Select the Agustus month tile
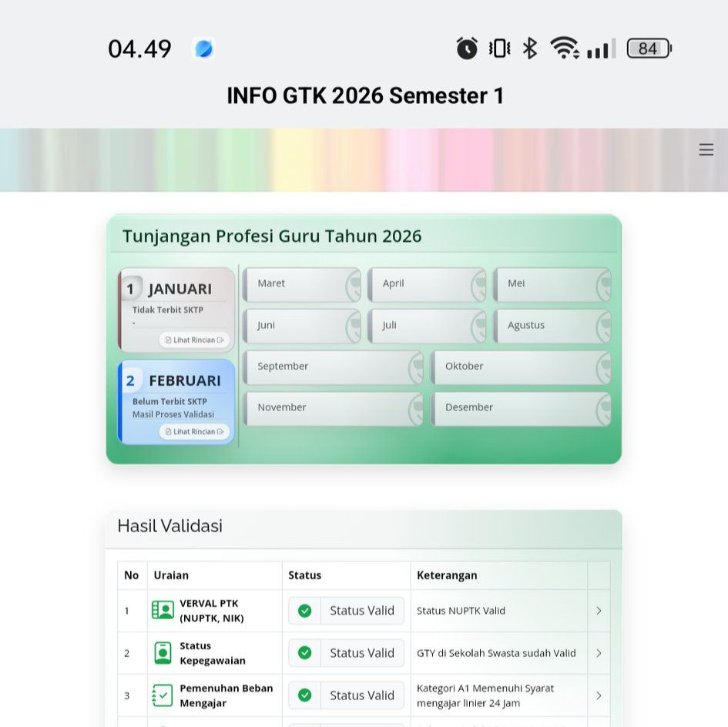Image resolution: width=728 pixels, height=727 pixels. (x=552, y=326)
